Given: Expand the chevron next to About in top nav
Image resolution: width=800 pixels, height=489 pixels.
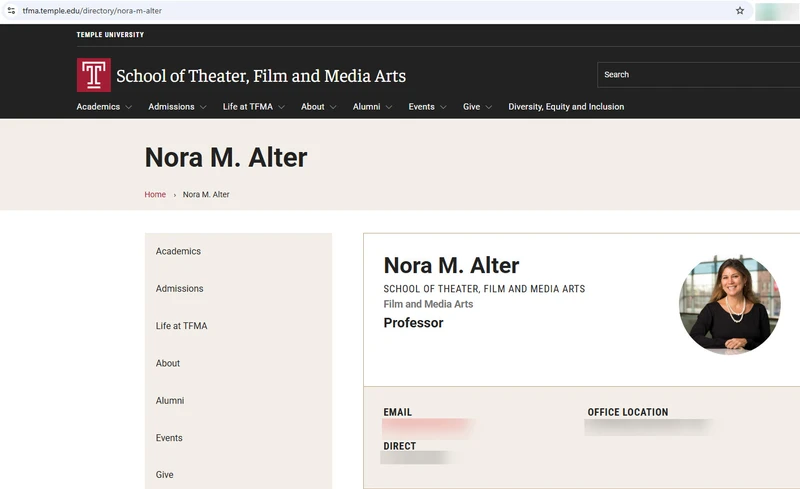Looking at the screenshot, I should coord(333,107).
